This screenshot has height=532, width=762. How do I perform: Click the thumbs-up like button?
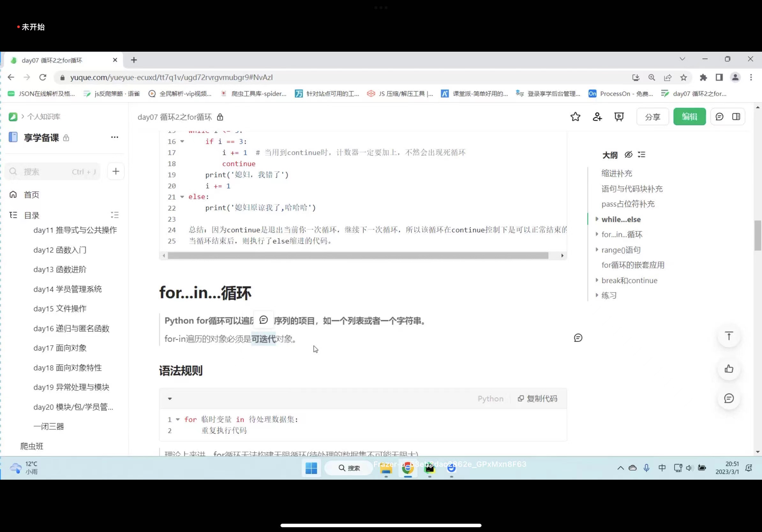(x=729, y=369)
